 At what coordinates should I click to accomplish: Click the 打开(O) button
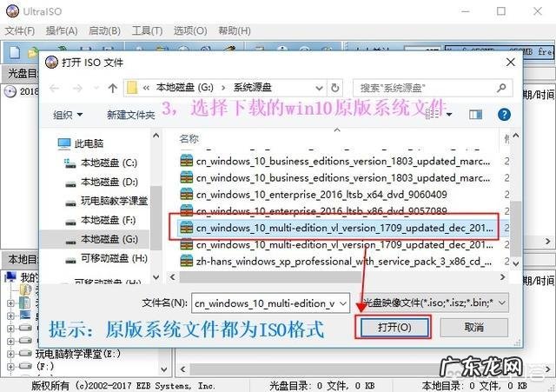394,327
